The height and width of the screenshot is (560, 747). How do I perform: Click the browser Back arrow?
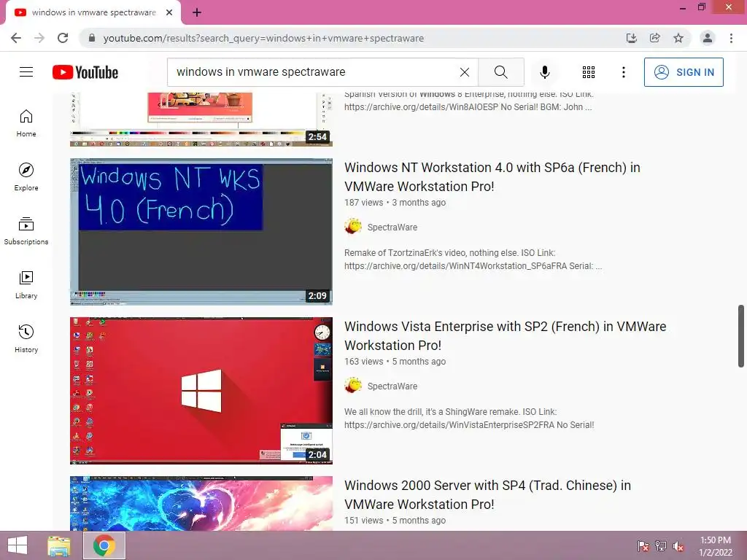(x=16, y=38)
